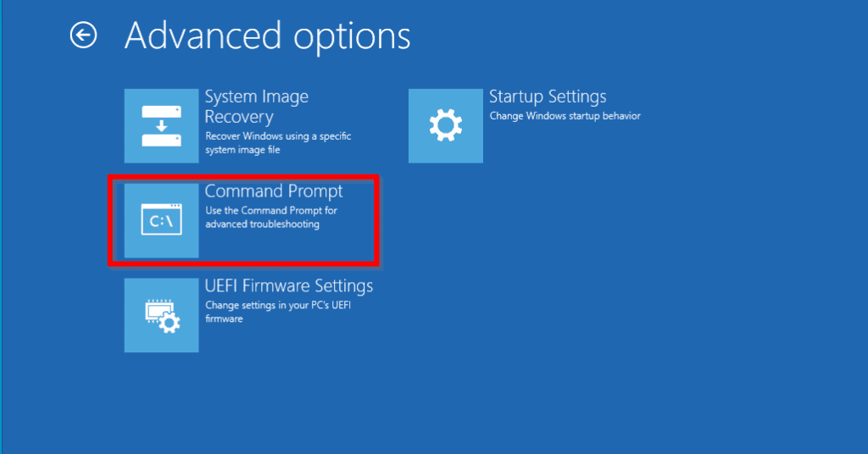Click the UEFI Firmware chip and gear icon
This screenshot has height=454, width=868.
[x=161, y=315]
